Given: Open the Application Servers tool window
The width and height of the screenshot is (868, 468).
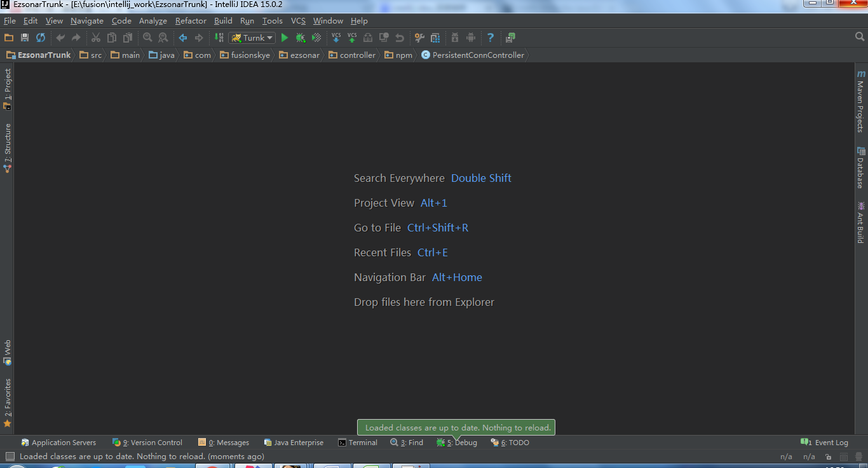Looking at the screenshot, I should coord(58,443).
